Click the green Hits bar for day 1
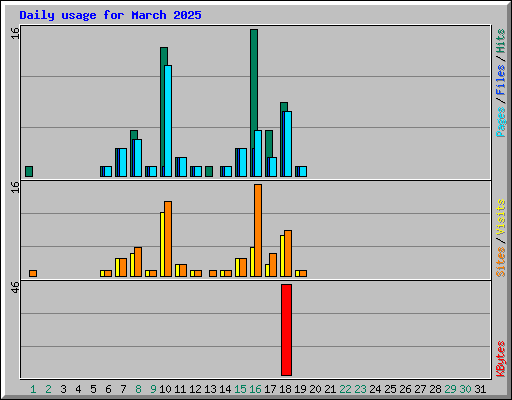 pos(29,171)
